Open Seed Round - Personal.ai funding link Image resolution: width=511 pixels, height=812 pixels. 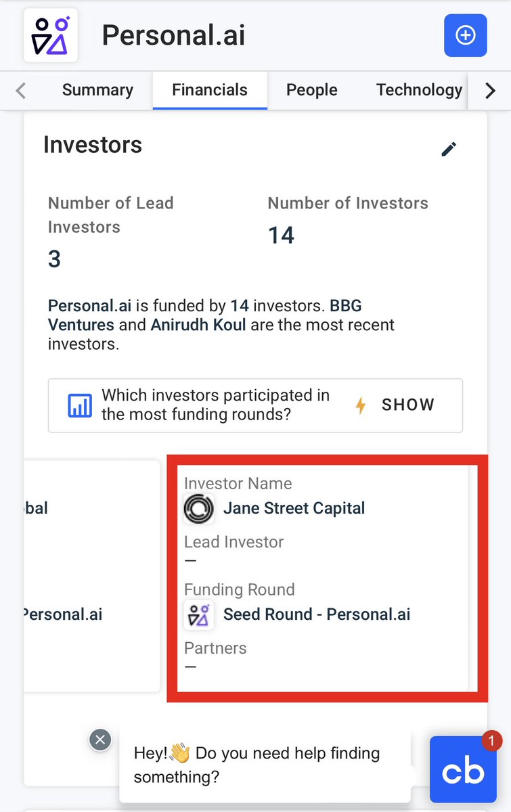(317, 615)
